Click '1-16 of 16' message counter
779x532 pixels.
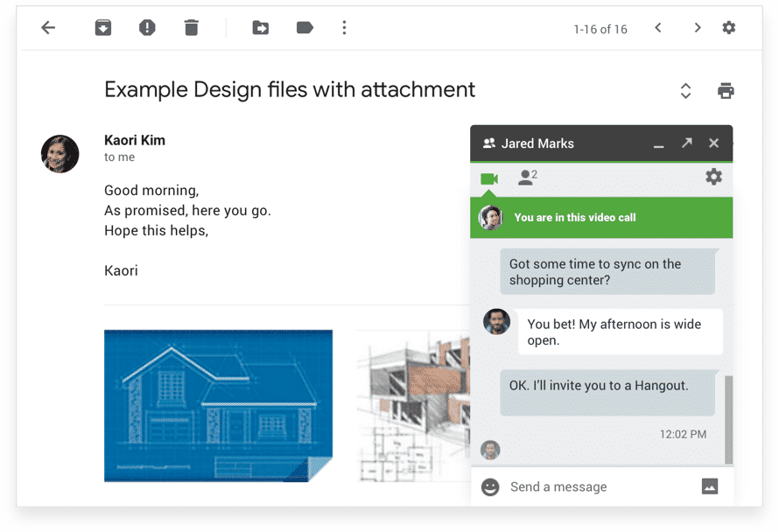coord(600,29)
